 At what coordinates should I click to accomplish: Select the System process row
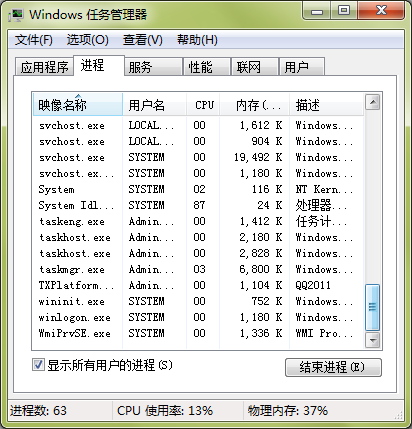pyautogui.click(x=198, y=189)
